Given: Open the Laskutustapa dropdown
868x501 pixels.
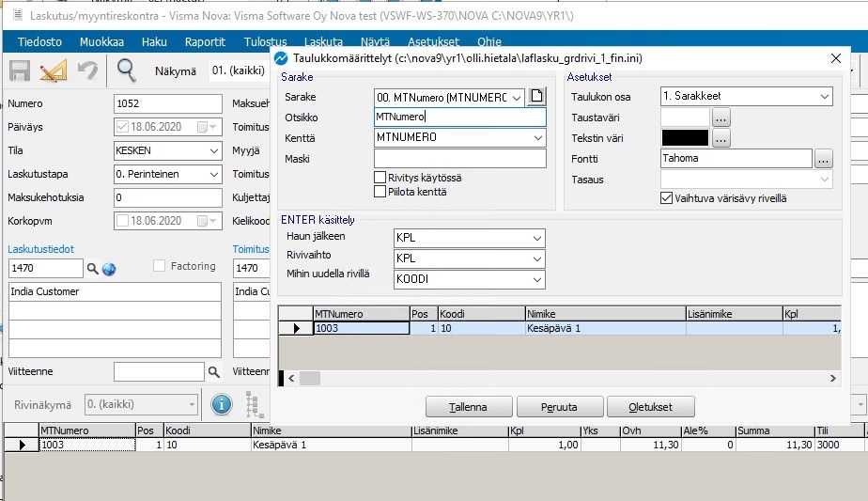Looking at the screenshot, I should click(x=214, y=174).
